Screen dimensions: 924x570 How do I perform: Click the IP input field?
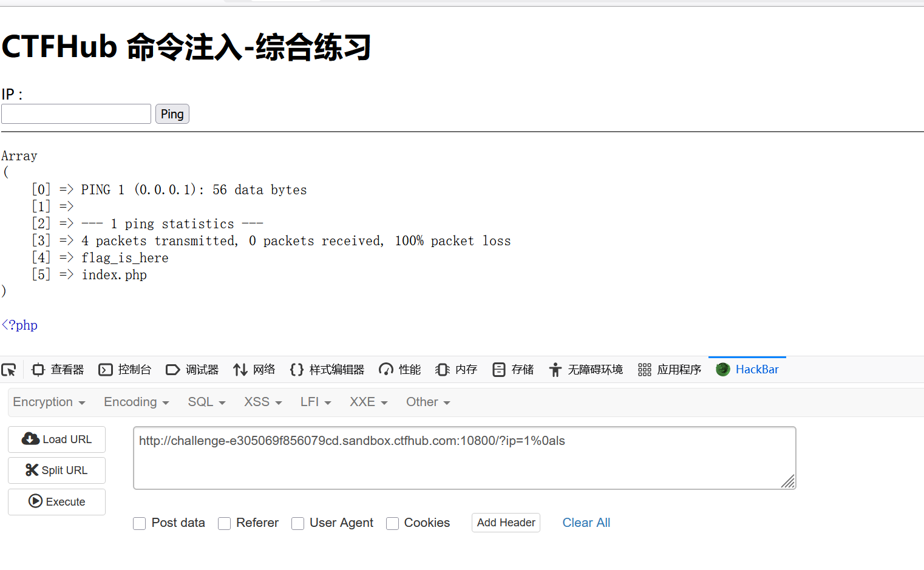[76, 114]
